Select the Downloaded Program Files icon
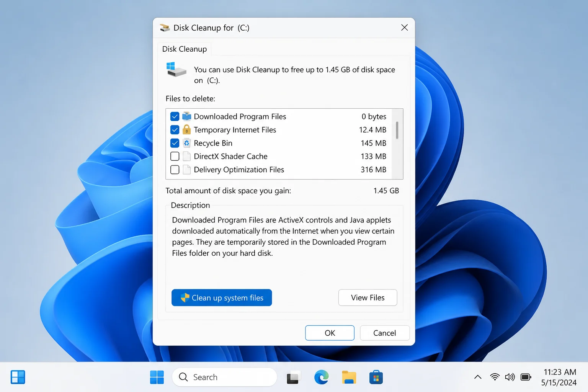This screenshot has width=588, height=392. click(186, 116)
